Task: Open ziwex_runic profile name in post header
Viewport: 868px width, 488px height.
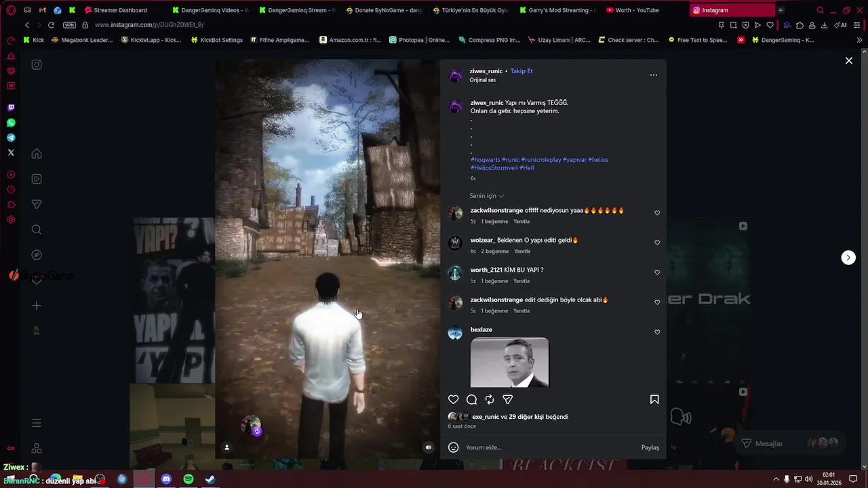Action: (x=486, y=71)
